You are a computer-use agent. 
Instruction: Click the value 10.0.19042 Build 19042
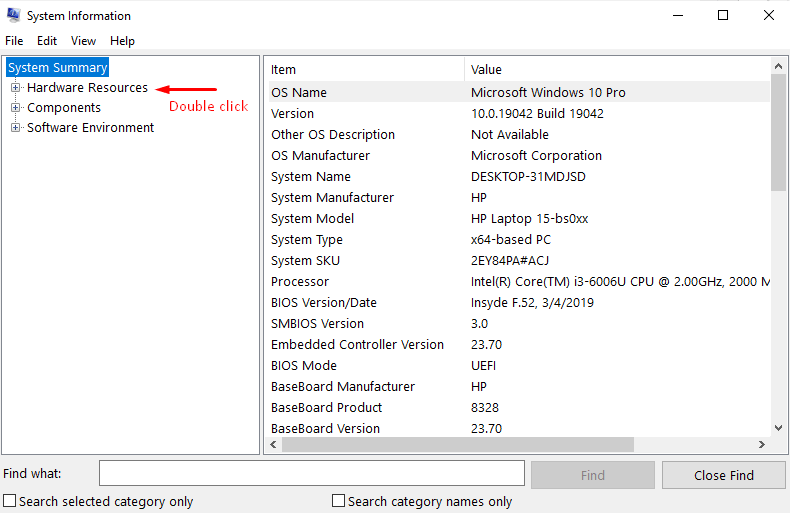[537, 113]
